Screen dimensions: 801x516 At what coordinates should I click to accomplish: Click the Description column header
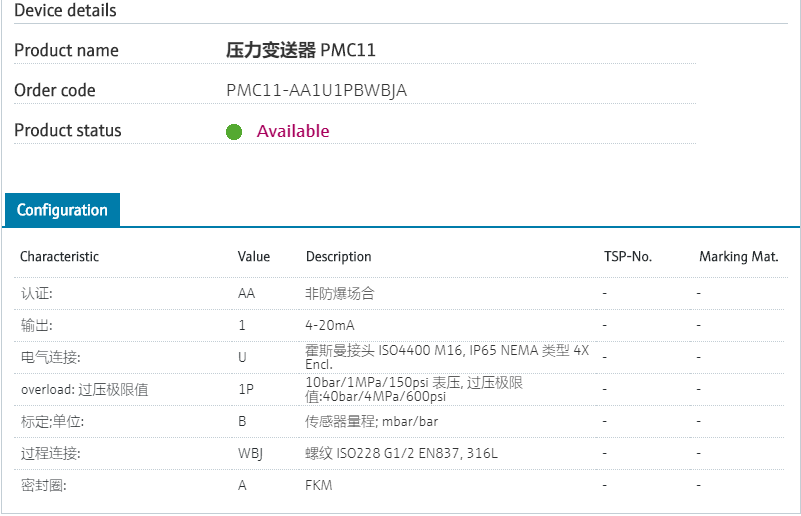click(x=338, y=257)
